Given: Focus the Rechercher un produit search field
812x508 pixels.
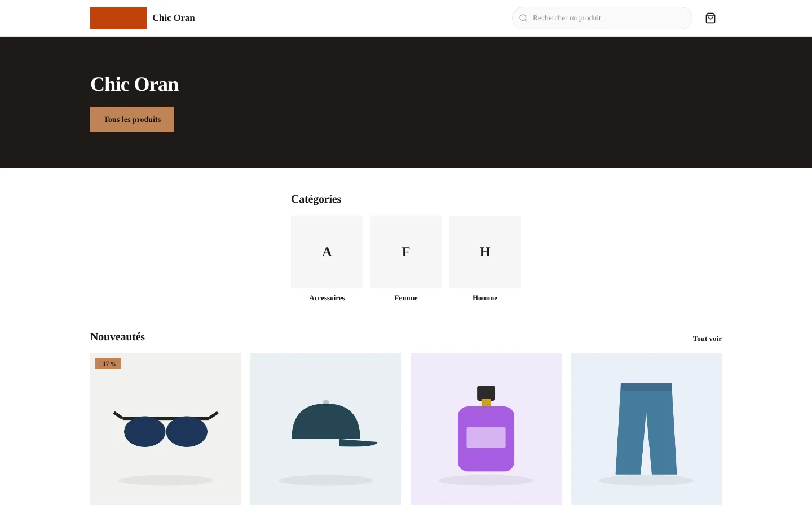Looking at the screenshot, I should click(x=602, y=18).
